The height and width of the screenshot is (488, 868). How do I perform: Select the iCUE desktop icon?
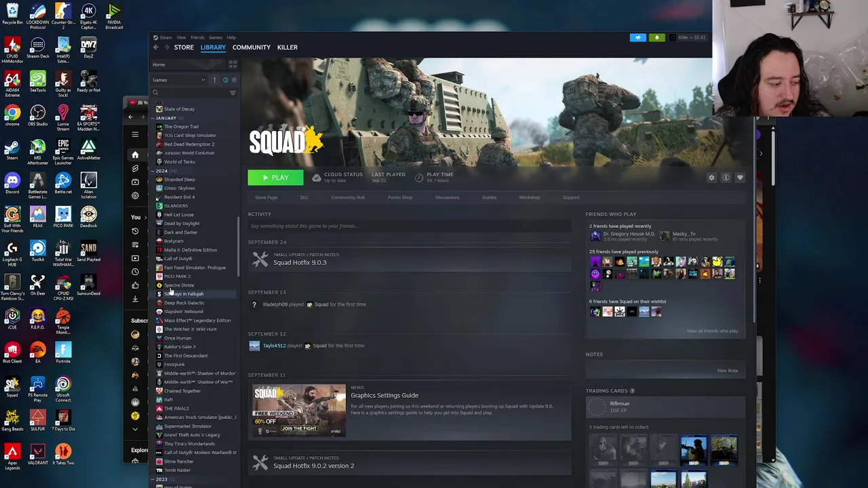pyautogui.click(x=12, y=319)
